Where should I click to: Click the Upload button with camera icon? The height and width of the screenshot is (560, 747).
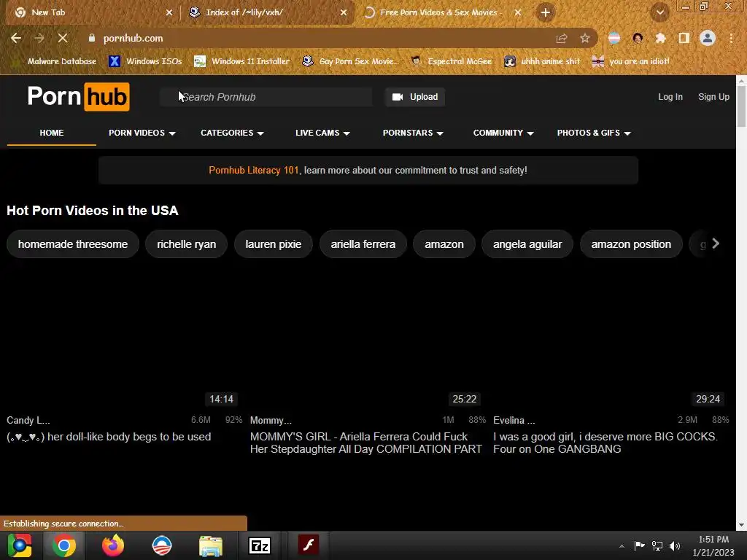coord(415,97)
